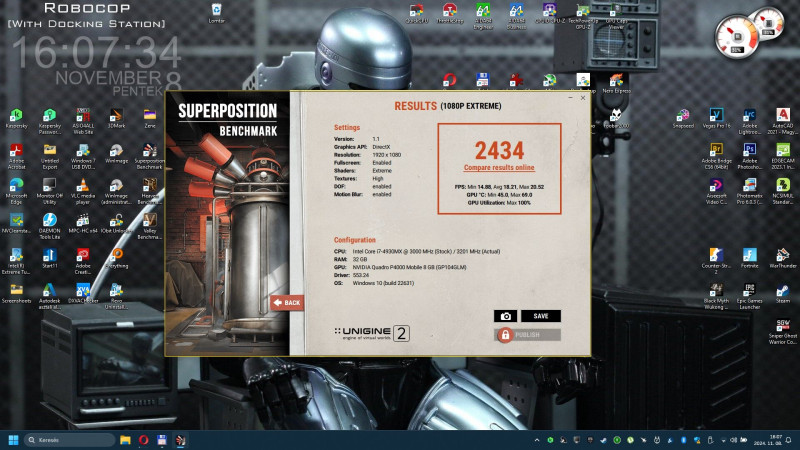This screenshot has width=800, height=450.
Task: Open Kaspersky desktop shortcut
Action: pyautogui.click(x=16, y=118)
